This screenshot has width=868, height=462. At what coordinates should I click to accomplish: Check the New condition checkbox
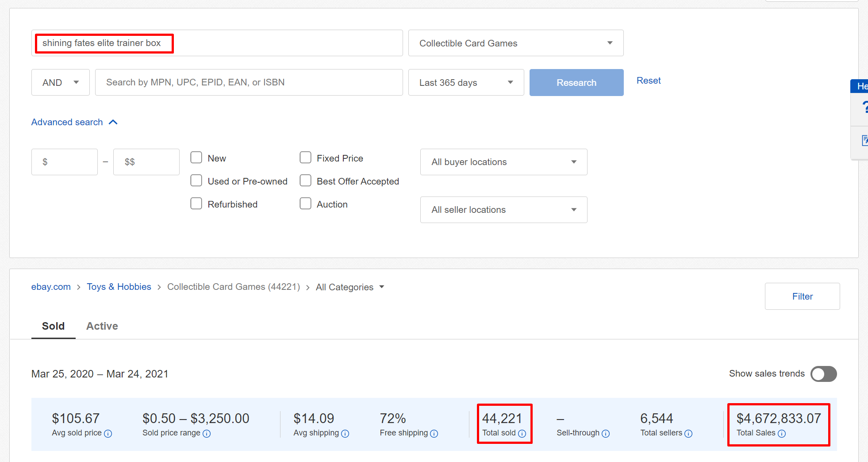point(196,158)
